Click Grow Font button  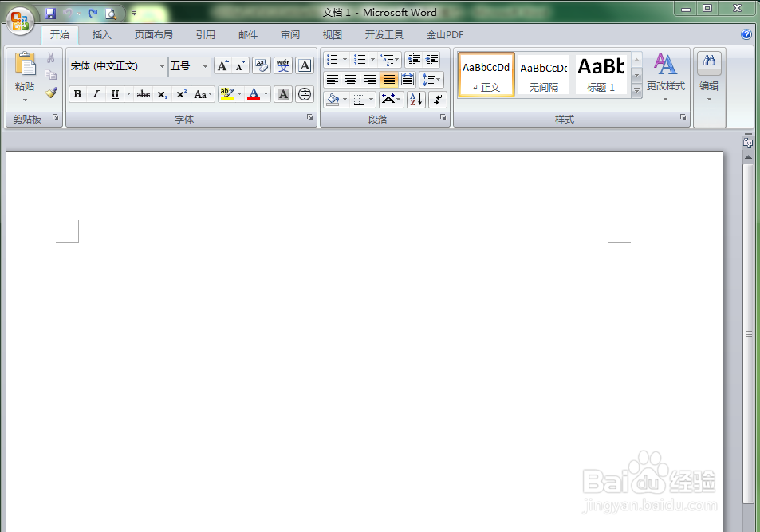tap(222, 66)
